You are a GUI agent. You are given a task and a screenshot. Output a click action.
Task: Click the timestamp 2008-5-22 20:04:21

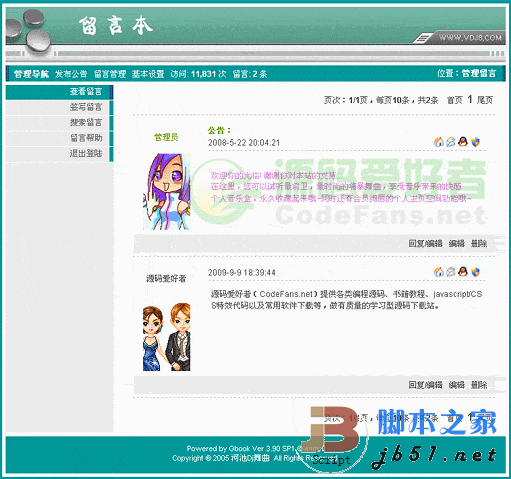click(x=244, y=143)
